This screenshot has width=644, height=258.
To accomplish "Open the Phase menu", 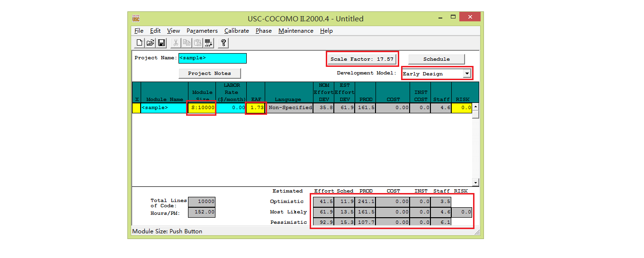I will pos(264,30).
